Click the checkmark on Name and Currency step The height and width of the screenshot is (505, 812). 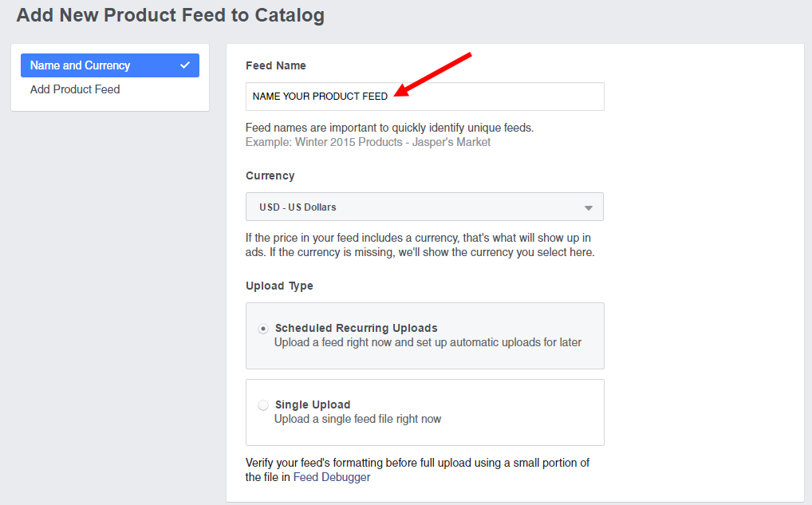[x=187, y=65]
